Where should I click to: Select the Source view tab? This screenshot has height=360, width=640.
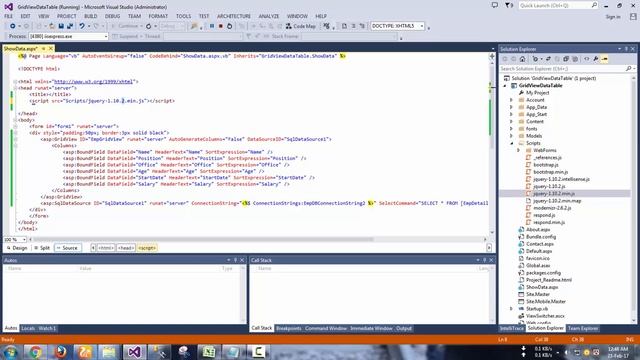67,248
